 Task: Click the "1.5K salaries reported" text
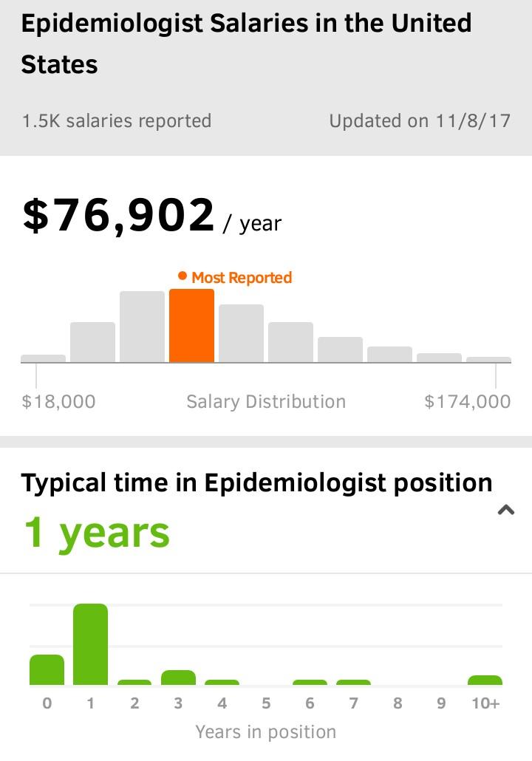tap(117, 121)
